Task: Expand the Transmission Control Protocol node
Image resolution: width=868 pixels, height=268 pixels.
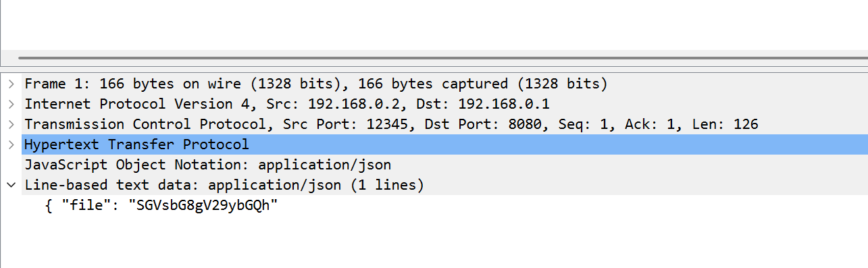Action: tap(11, 125)
